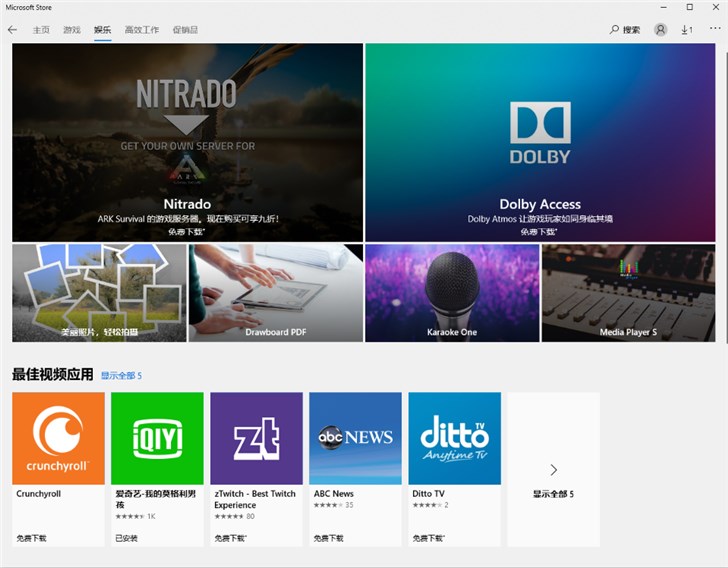Click 免费下载 under zTwitch

tap(230, 538)
